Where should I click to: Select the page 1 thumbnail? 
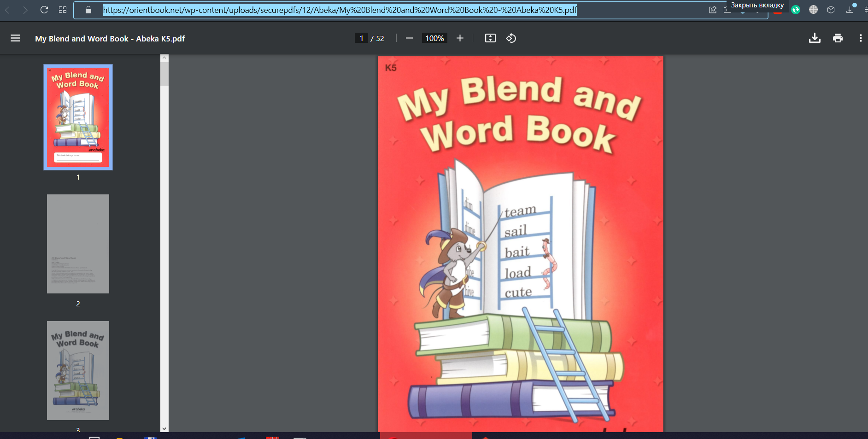(x=78, y=117)
